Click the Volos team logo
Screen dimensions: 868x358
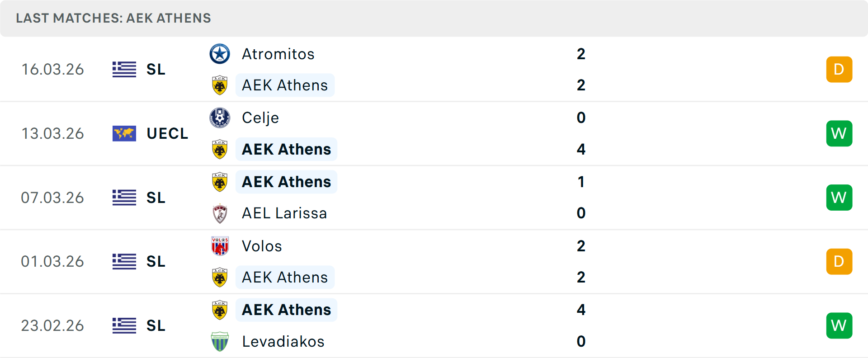(x=220, y=246)
